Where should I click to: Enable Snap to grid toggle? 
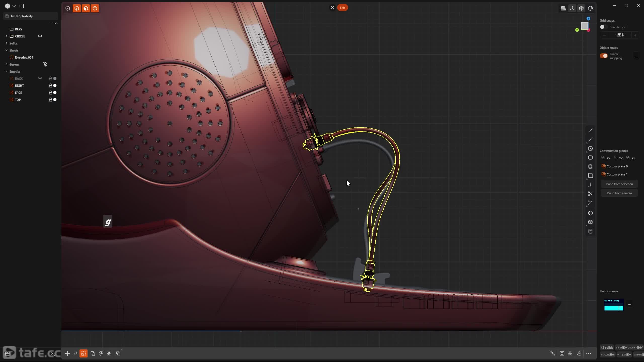coord(603,27)
